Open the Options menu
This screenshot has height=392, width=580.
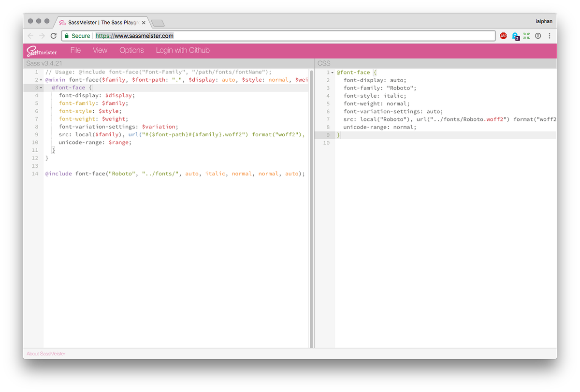click(131, 50)
